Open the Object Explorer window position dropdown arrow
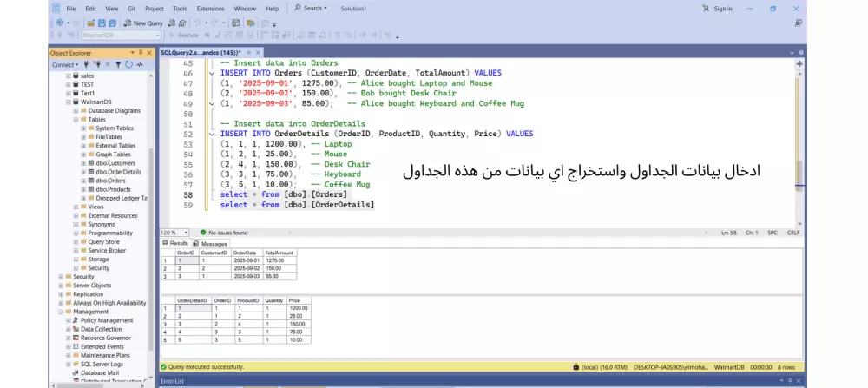The height and width of the screenshot is (388, 868). click(132, 53)
